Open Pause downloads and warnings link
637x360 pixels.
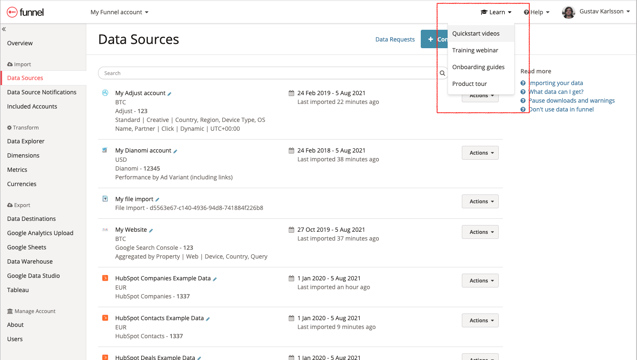572,101
